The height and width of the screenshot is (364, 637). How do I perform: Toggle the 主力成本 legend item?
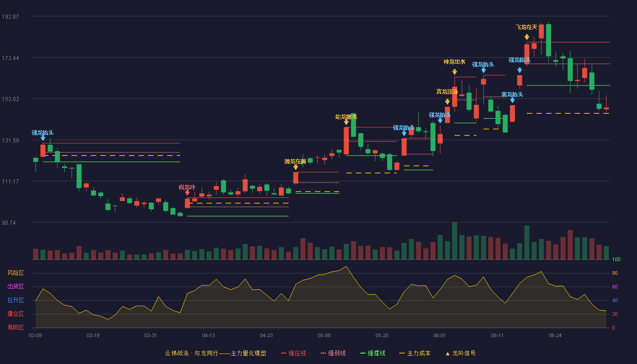[415, 353]
